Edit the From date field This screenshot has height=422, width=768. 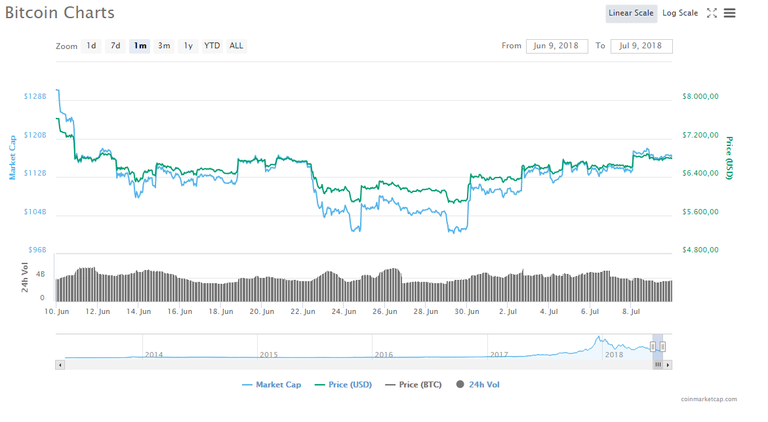pos(557,46)
